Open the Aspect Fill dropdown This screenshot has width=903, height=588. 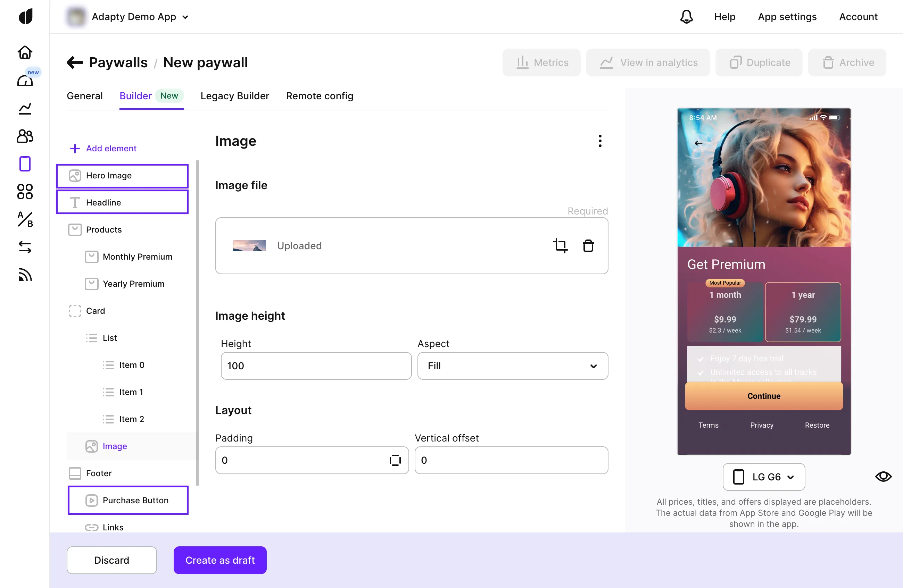click(x=512, y=366)
